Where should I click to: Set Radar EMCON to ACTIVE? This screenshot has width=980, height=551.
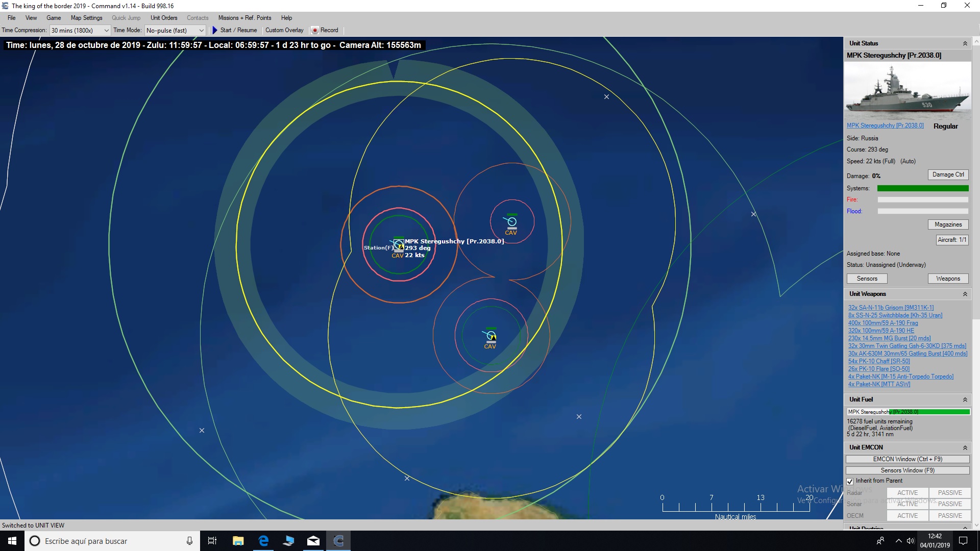[906, 492]
